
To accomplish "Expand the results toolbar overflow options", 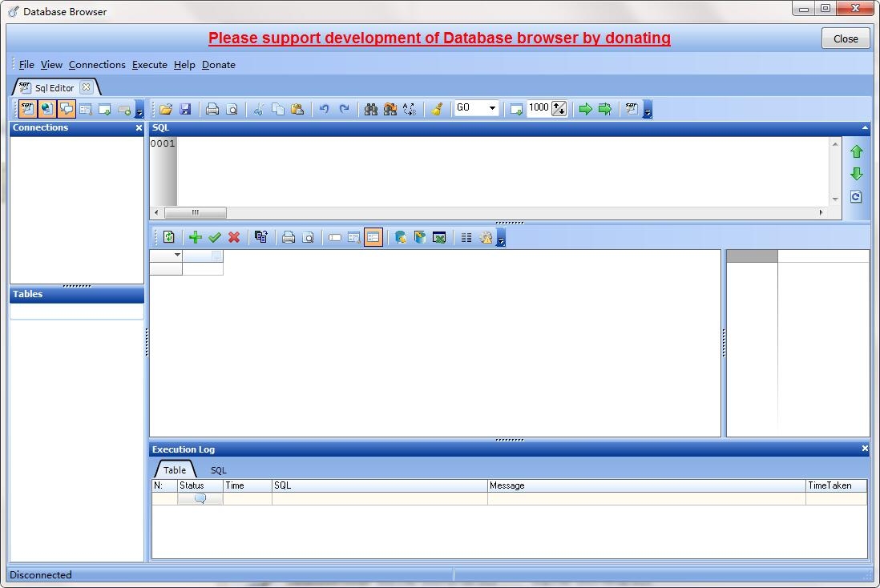I will tap(501, 237).
